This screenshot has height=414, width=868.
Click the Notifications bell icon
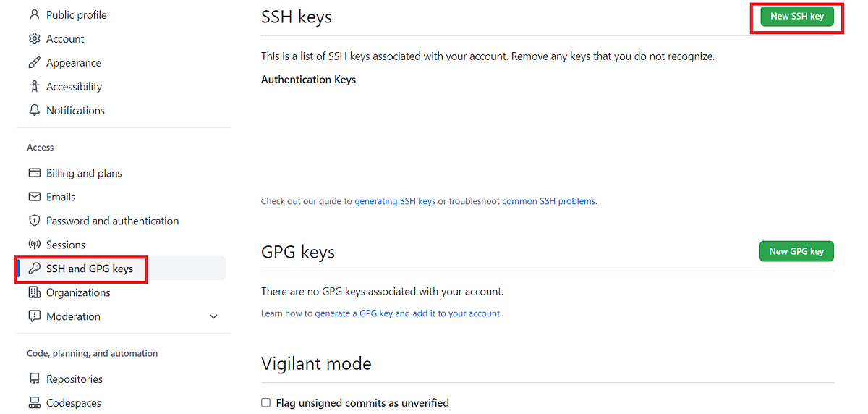click(34, 110)
